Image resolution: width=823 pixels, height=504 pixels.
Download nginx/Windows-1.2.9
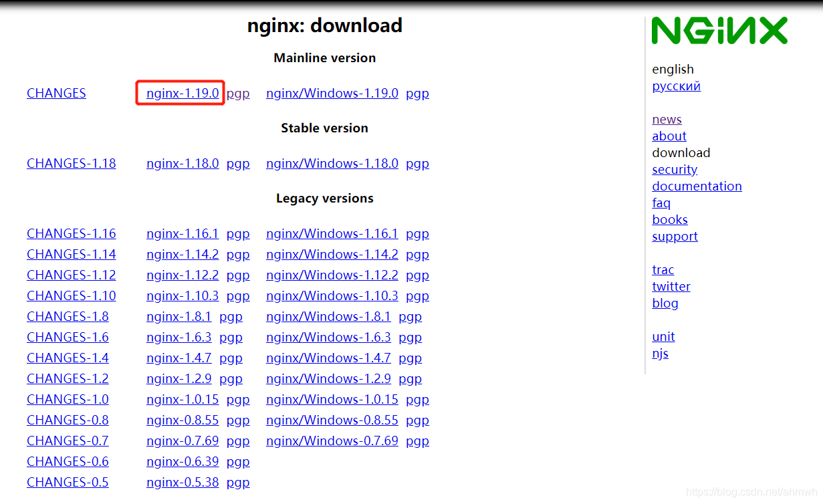click(328, 379)
